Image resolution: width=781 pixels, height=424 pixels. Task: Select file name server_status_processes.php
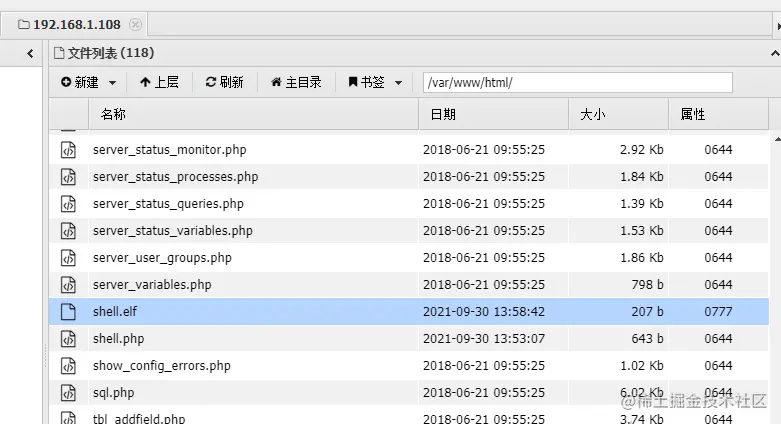[175, 177]
